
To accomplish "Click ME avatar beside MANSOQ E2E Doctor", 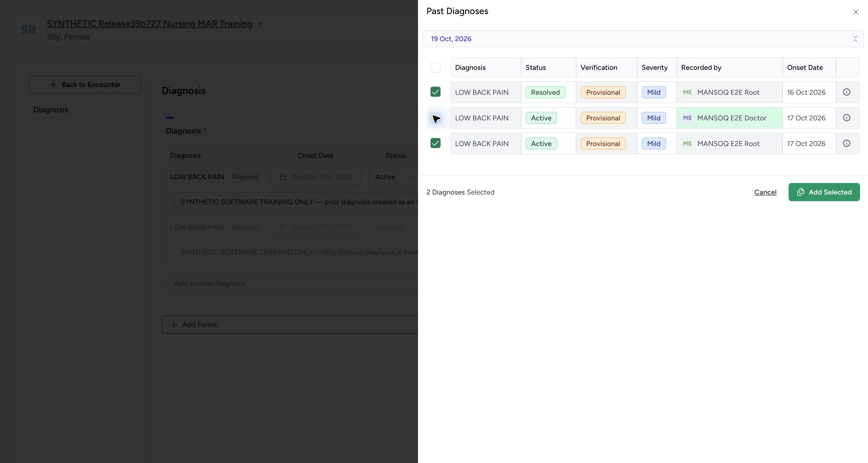I will point(687,118).
